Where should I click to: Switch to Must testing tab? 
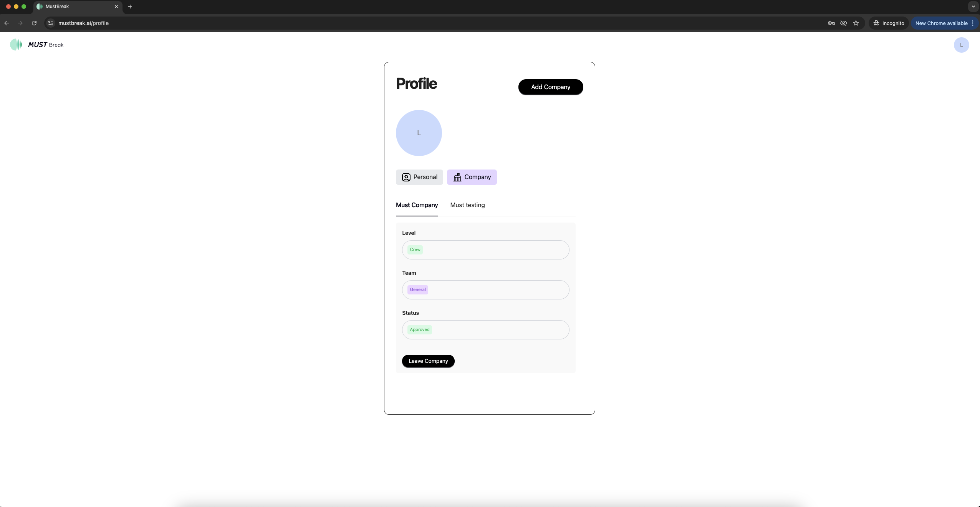point(467,205)
